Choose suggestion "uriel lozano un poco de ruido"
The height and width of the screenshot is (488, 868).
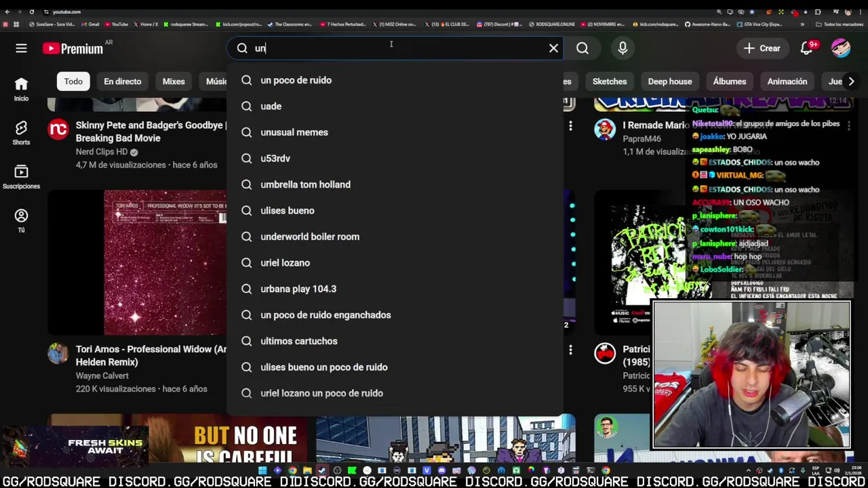[395, 393]
